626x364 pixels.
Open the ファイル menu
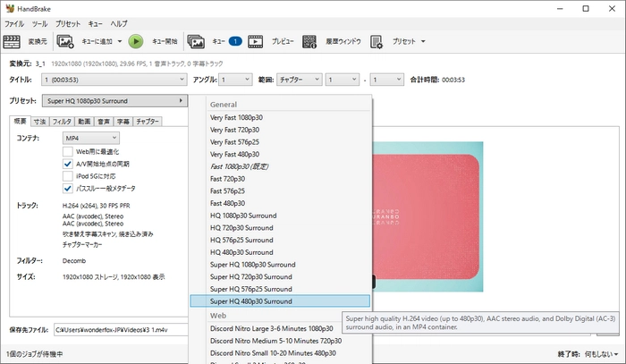(14, 22)
